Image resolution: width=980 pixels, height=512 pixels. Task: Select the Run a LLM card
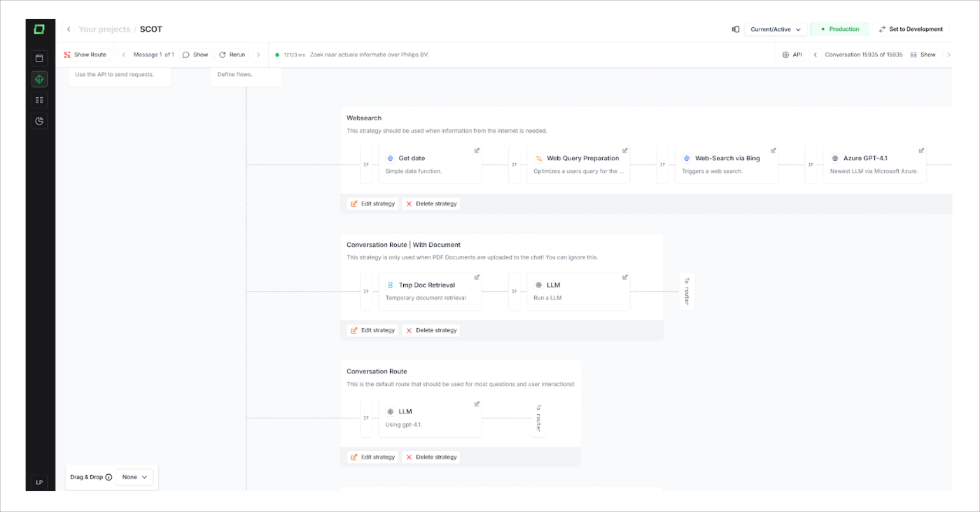(x=578, y=292)
